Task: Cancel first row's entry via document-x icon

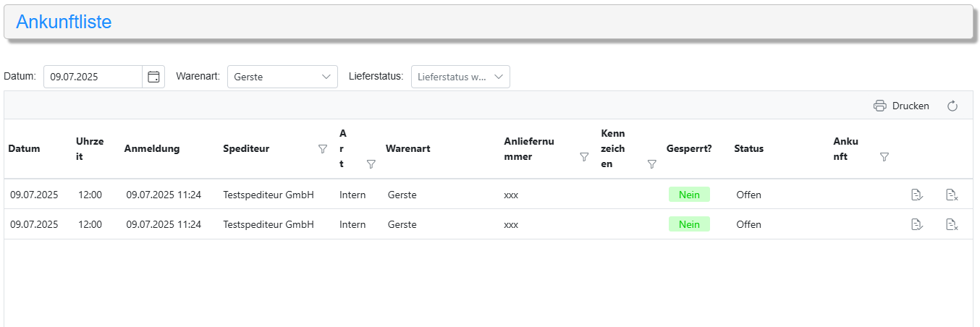Action: coord(952,195)
